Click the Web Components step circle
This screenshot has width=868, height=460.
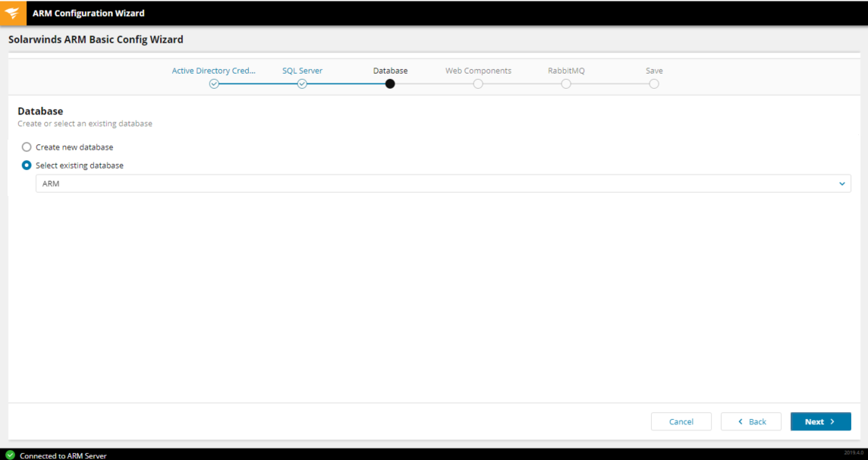(x=478, y=84)
